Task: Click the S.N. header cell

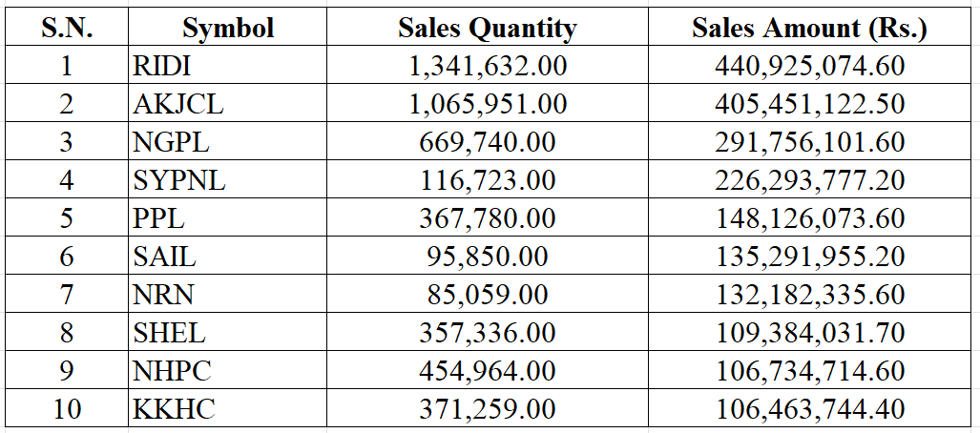Action: [x=67, y=28]
